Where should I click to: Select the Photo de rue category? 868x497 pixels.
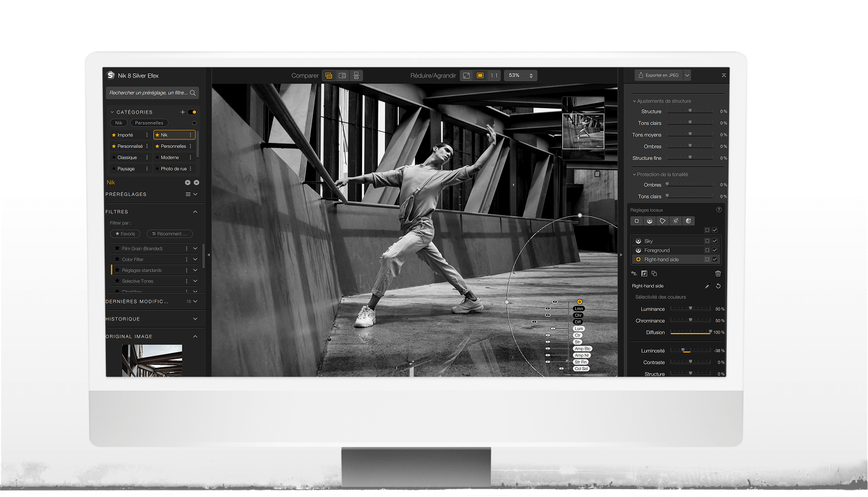pos(174,169)
